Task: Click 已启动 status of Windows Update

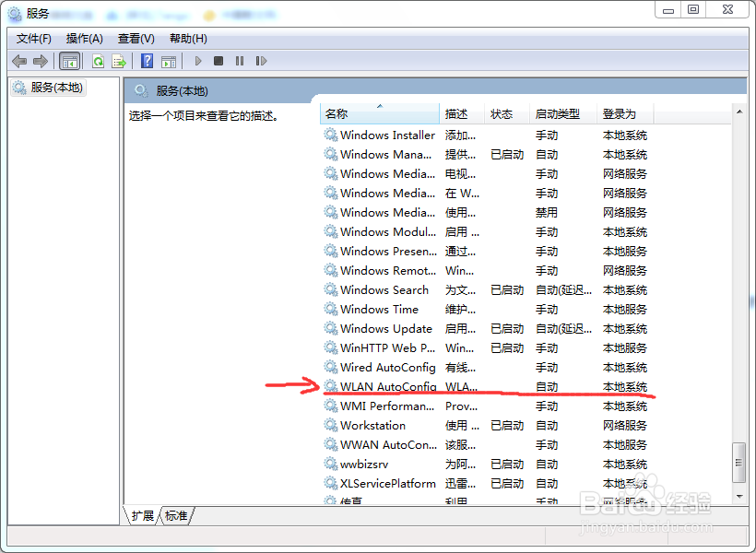Action: click(x=507, y=329)
